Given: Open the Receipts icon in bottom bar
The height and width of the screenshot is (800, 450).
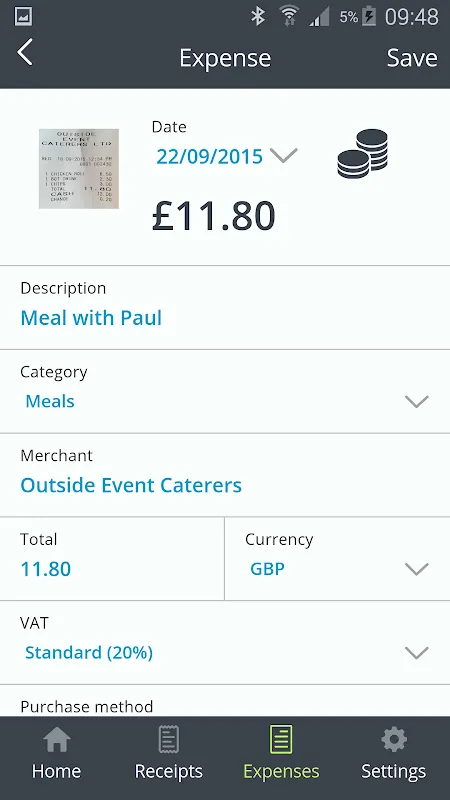Looking at the screenshot, I should [168, 740].
